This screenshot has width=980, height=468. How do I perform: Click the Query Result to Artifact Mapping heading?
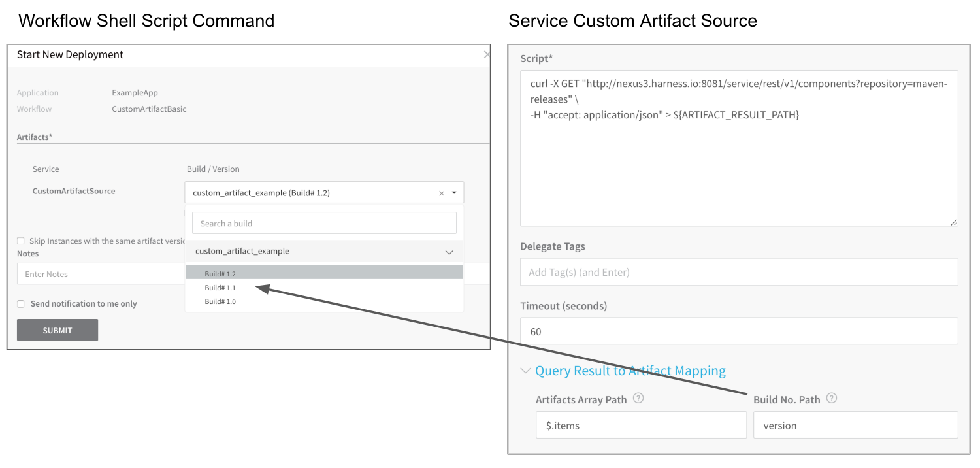(630, 371)
